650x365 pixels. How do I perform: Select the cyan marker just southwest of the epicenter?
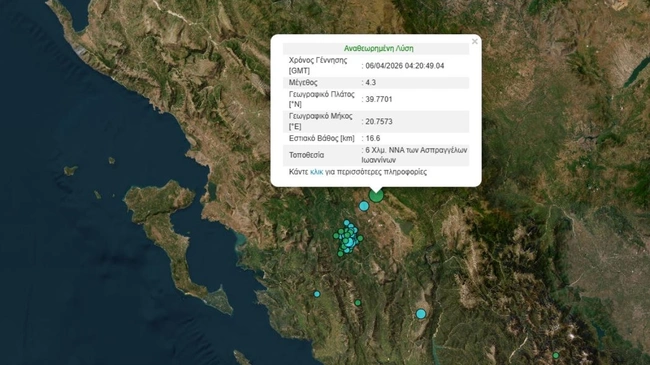364,206
